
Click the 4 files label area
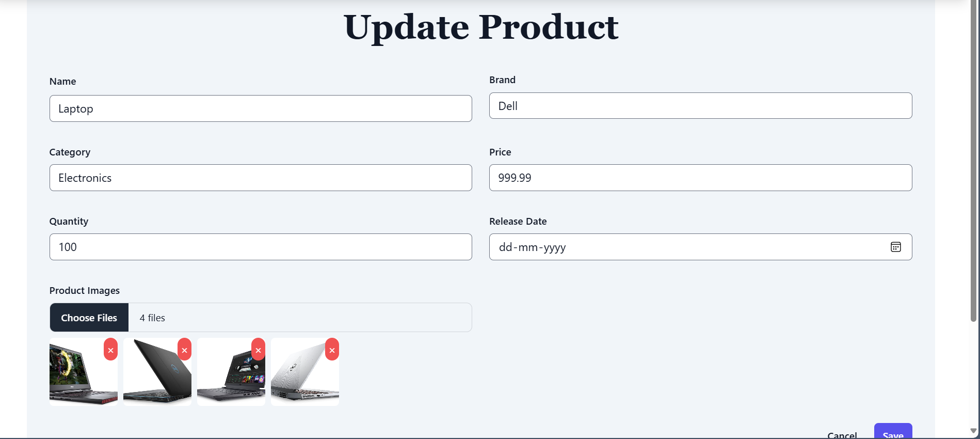point(152,317)
